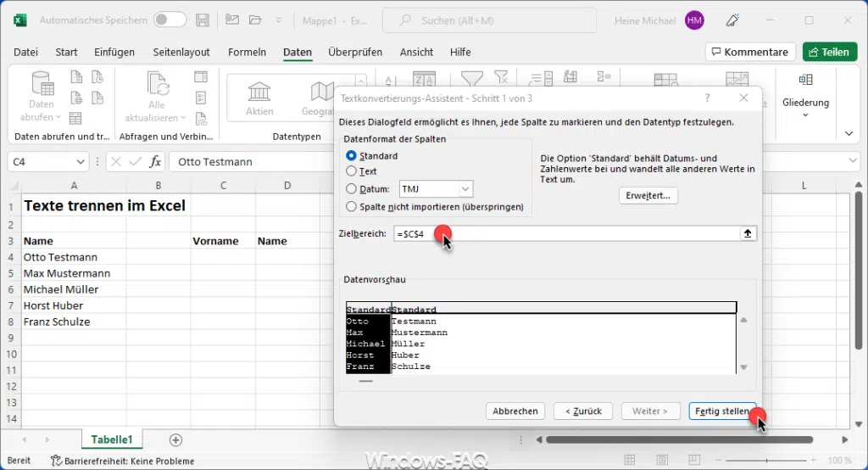The width and height of the screenshot is (868, 470).
Task: Click the Abbrechen button
Action: coord(515,411)
